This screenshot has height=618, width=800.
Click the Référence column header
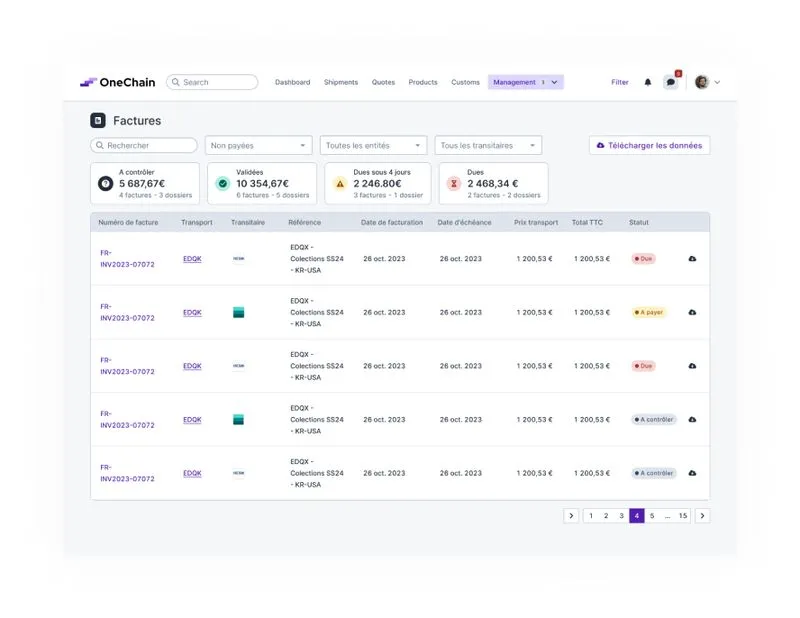[305, 223]
